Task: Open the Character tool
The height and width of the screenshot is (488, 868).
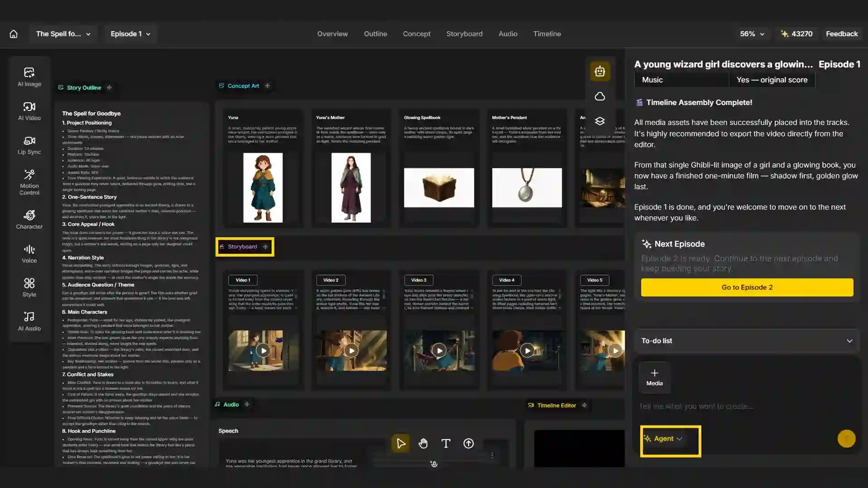Action: pos(29,220)
